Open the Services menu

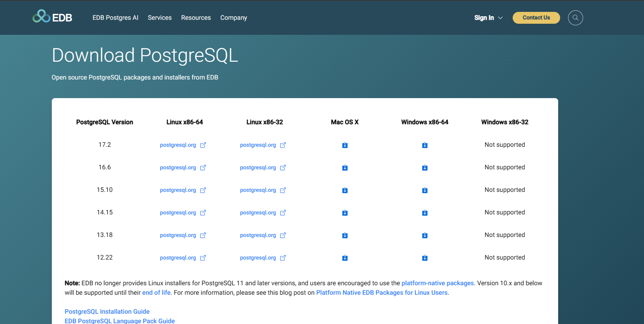click(160, 18)
